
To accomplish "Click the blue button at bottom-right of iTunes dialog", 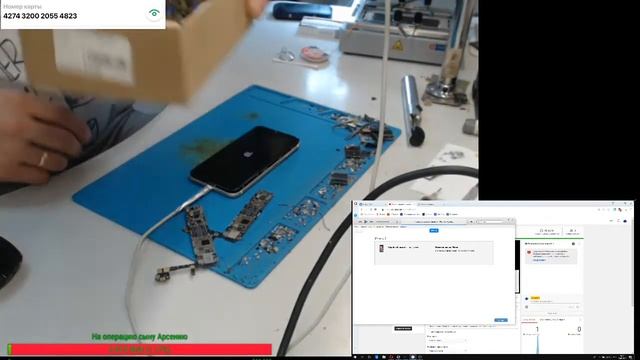I will (501, 320).
